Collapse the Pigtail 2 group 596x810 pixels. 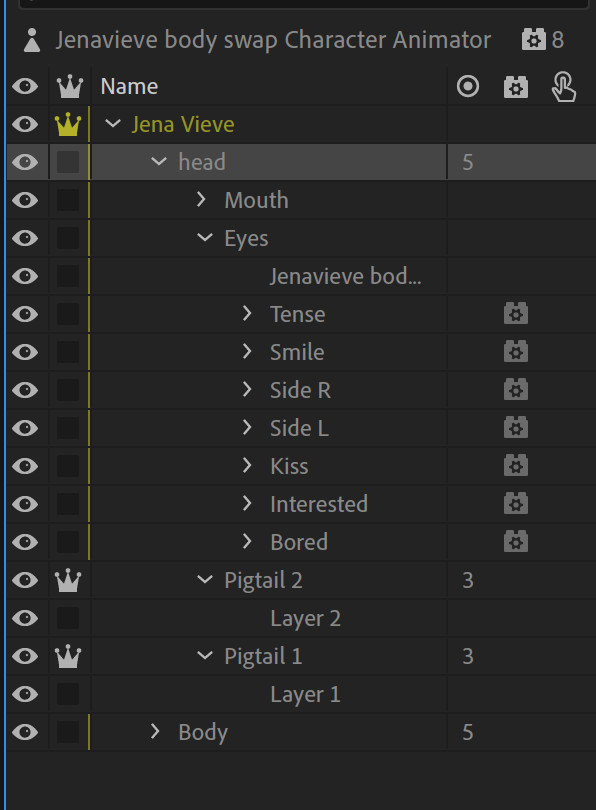(205, 580)
